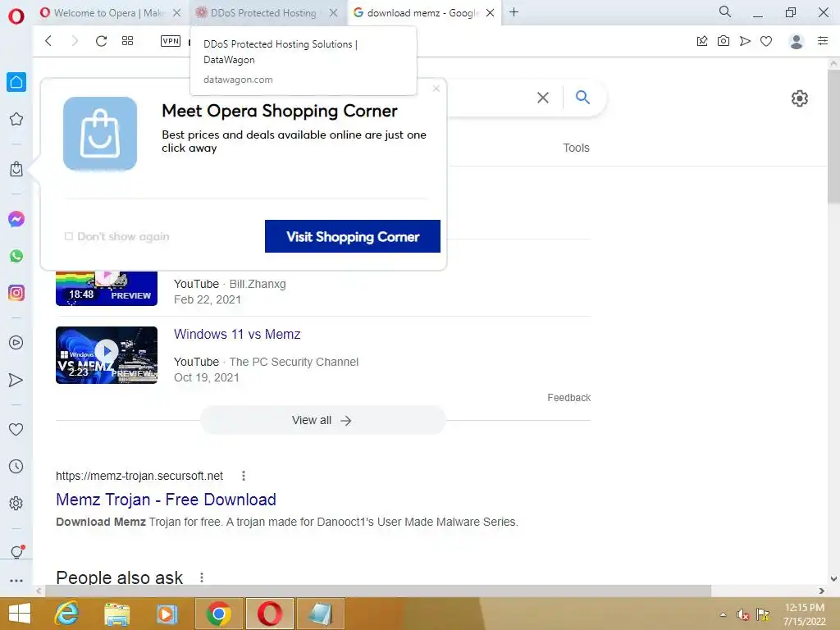Send page to My Flow from toolbar
Viewport: 840px width, 630px height.
tap(745, 41)
